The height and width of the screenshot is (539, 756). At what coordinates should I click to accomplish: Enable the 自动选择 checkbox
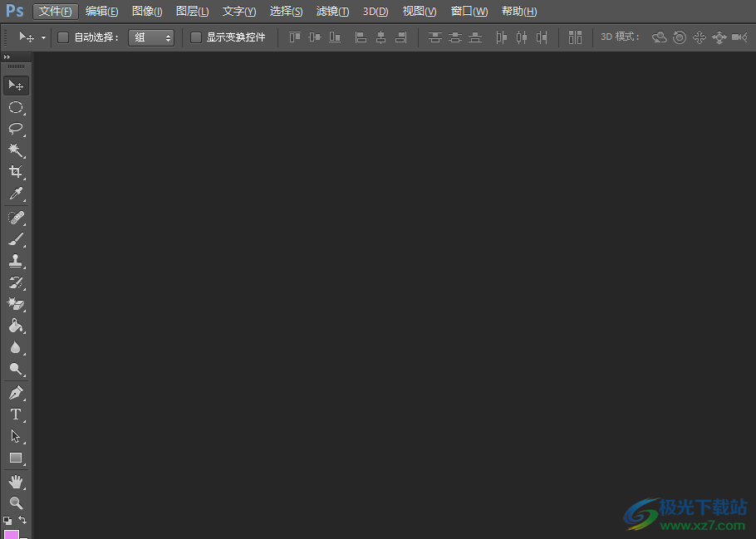point(63,37)
